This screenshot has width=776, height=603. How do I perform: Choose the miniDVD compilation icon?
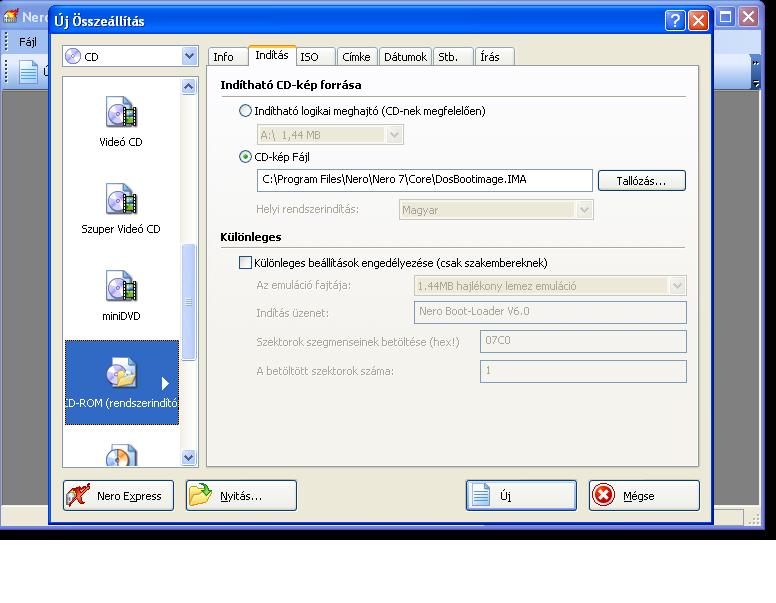coord(121,286)
